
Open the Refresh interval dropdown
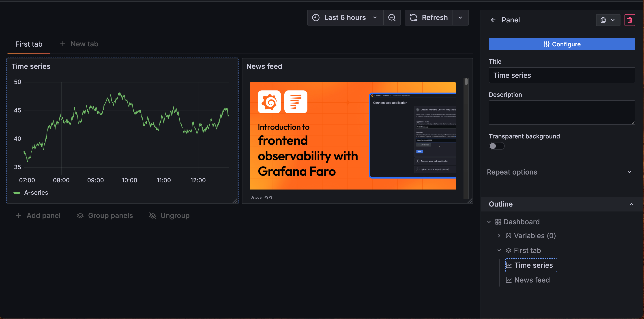[460, 17]
